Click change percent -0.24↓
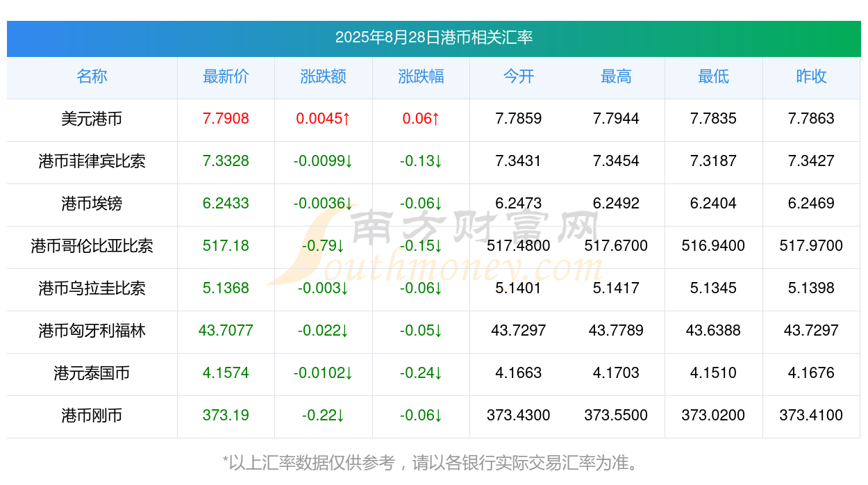This screenshot has width=868, height=485. 421,373
